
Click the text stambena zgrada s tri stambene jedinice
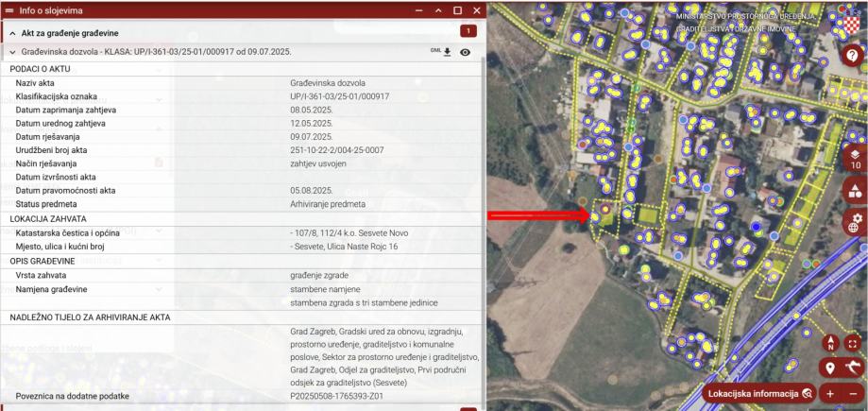coord(365,303)
